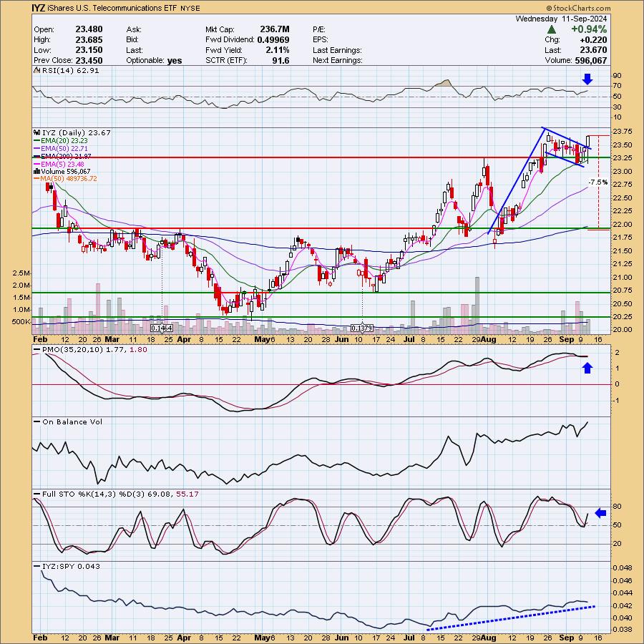
Task: Select the Fwd Yield value 2.11%
Action: click(x=277, y=49)
